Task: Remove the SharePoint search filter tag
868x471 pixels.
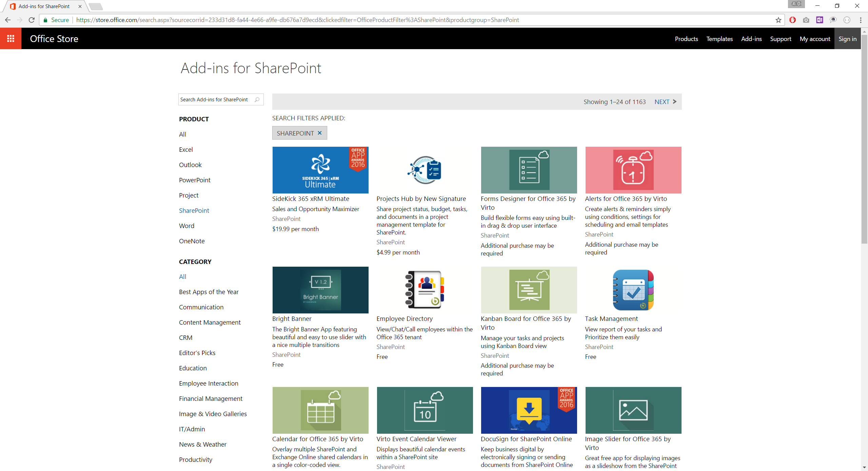Action: coord(319,133)
